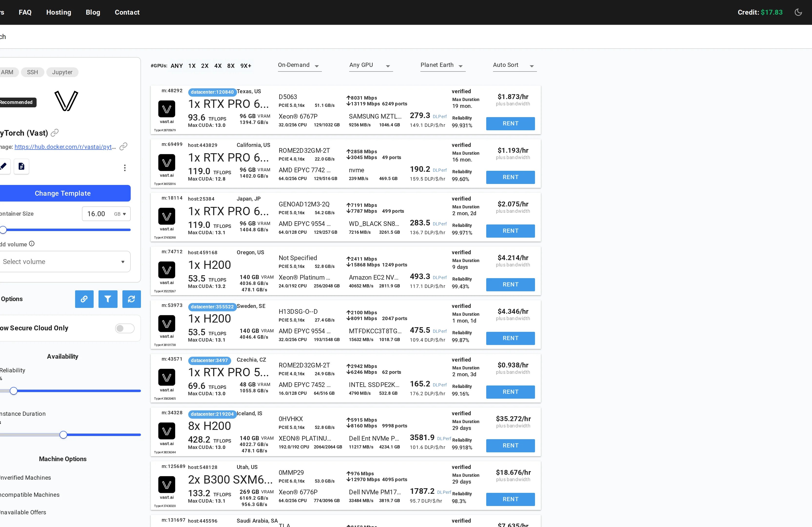Click the Credit $17.83 balance

pyautogui.click(x=760, y=12)
